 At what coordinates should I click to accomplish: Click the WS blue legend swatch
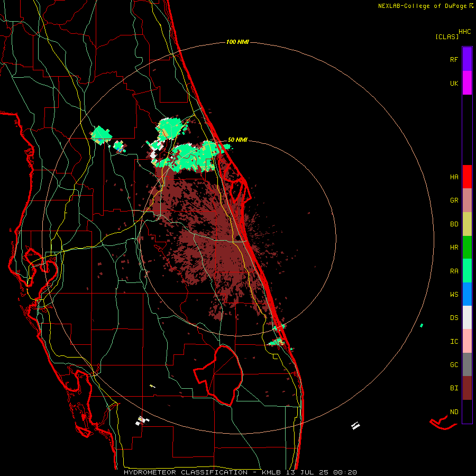pyautogui.click(x=467, y=294)
